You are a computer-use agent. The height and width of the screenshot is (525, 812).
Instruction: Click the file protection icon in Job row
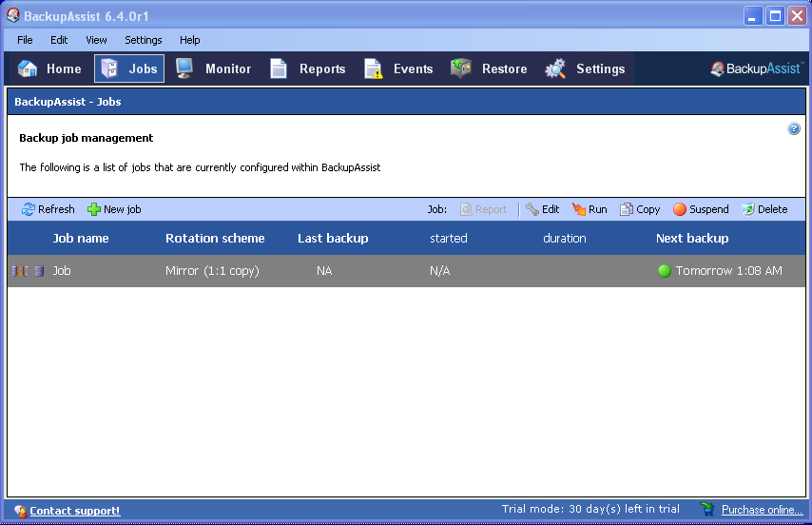[20, 271]
